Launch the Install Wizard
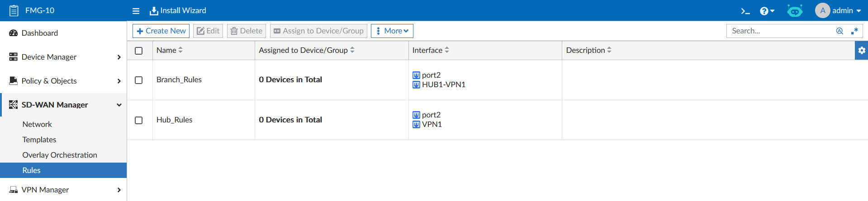The width and height of the screenshot is (868, 201). click(x=178, y=10)
